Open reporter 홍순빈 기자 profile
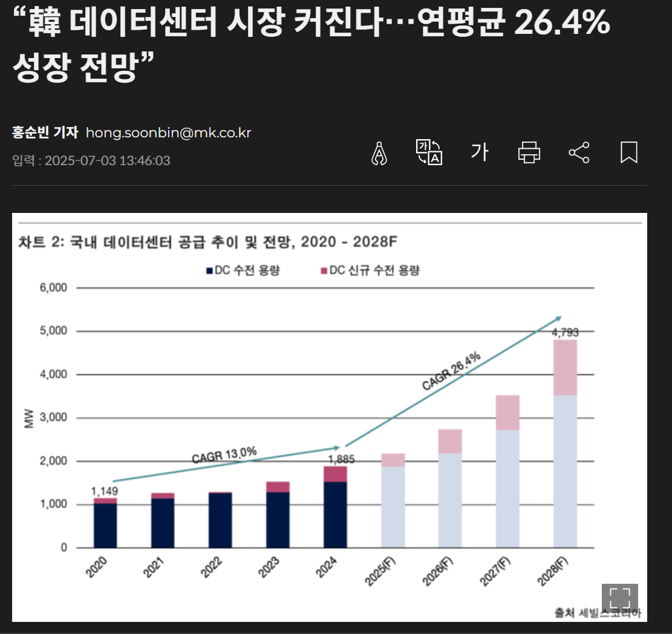672x634 pixels. pos(45,132)
